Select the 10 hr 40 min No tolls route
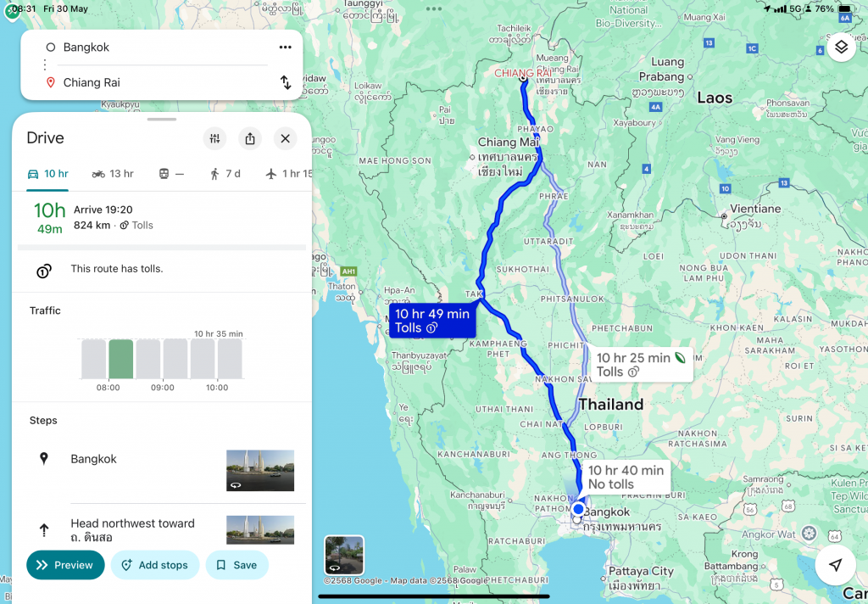 click(x=626, y=477)
